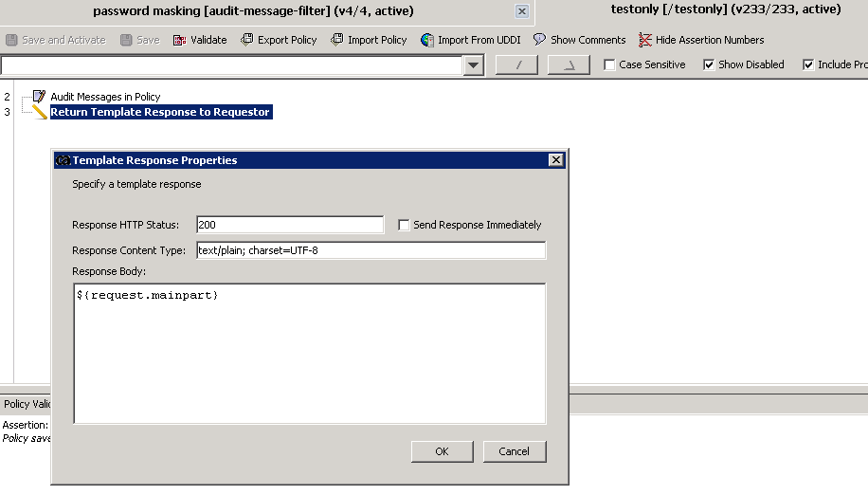Viewport: 868px width, 495px height.
Task: Select Audit Messages in Policy assertion
Action: (105, 97)
